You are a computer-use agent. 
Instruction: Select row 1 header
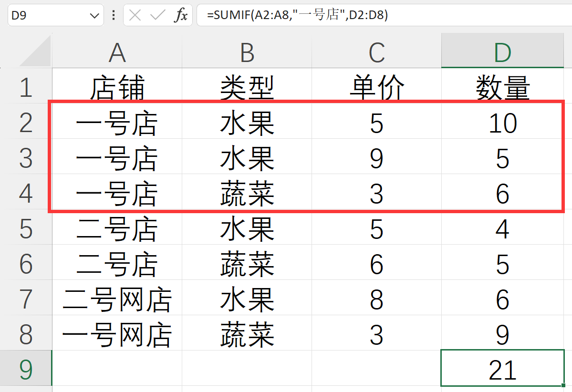[x=26, y=88]
